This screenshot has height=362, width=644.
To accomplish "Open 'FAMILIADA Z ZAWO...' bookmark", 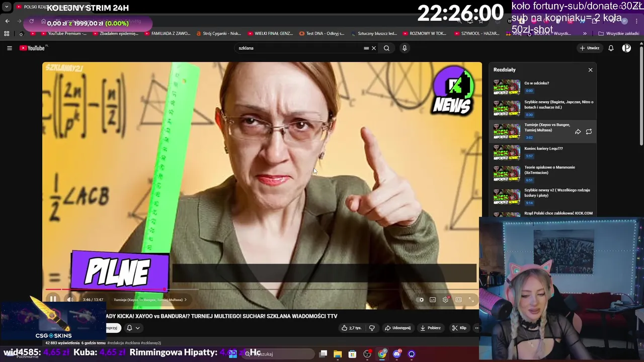I will pos(167,34).
